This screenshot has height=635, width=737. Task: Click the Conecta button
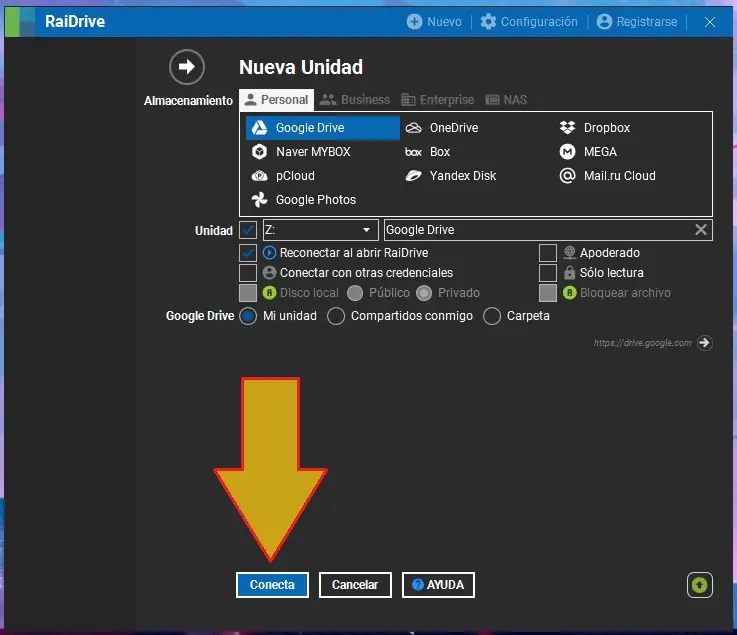pos(272,585)
